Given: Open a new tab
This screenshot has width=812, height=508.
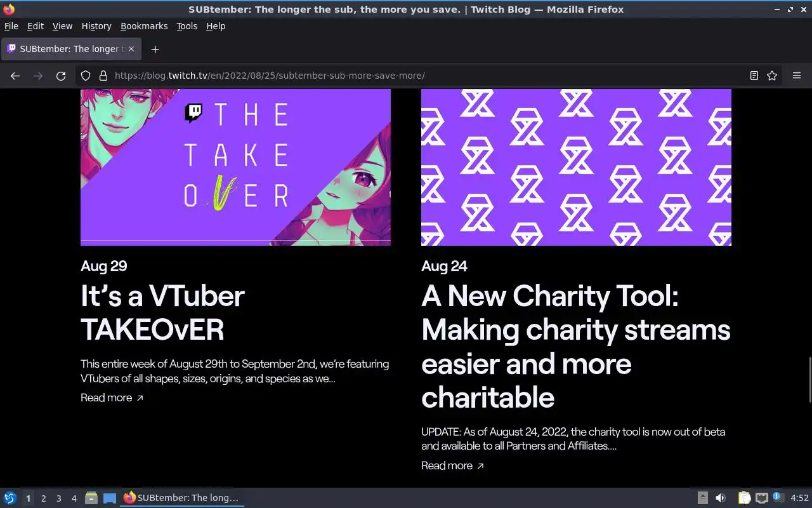Looking at the screenshot, I should [155, 49].
